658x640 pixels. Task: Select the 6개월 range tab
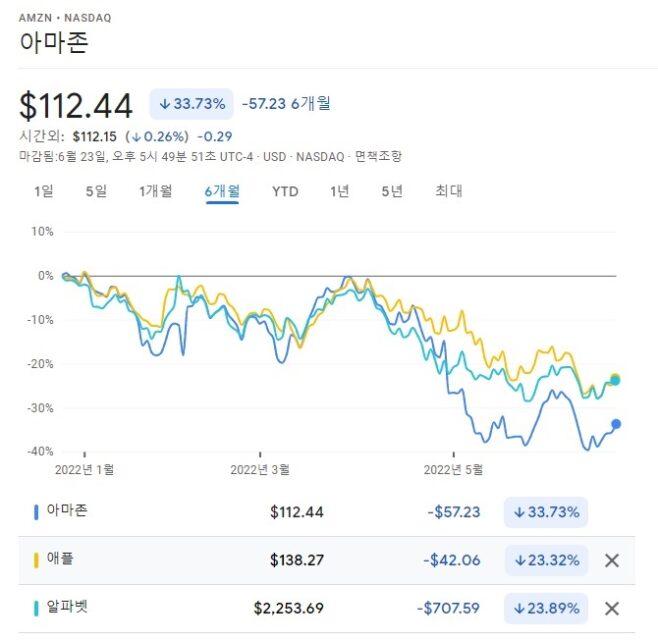(x=222, y=191)
